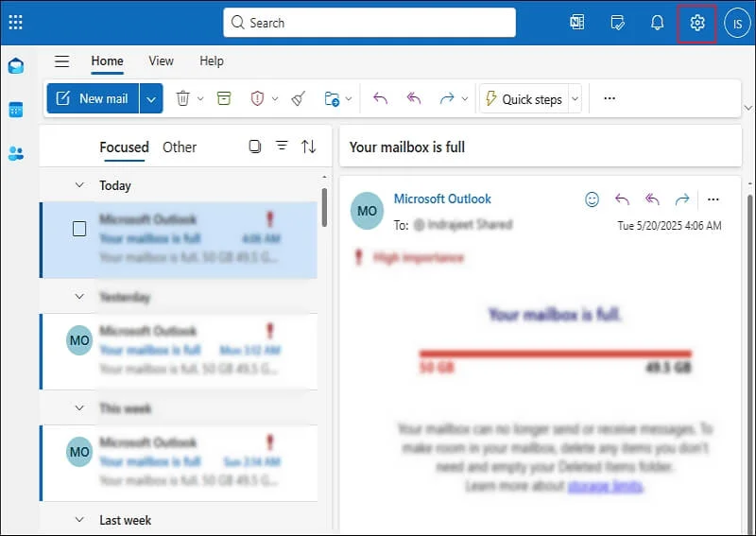The image size is (756, 536).
Task: Open the Quick steps dropdown arrow
Action: tap(575, 99)
